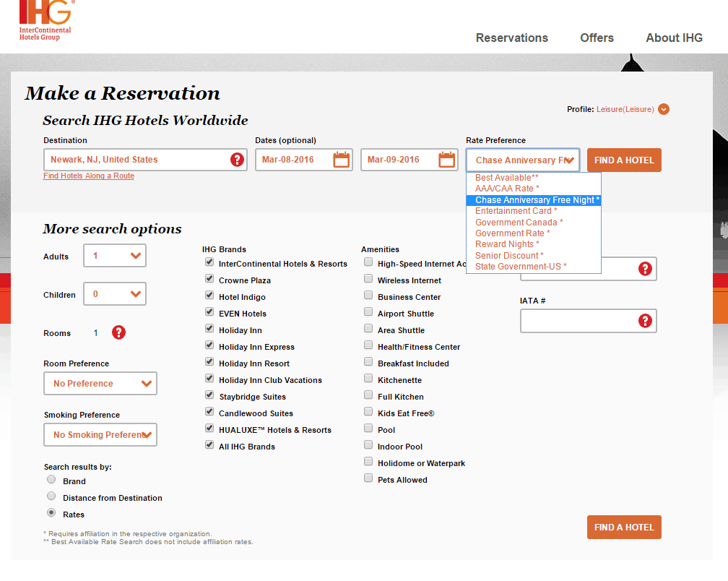Uncheck the Holiday Inn Express checkbox
Screen dimensions: 728x581
pyautogui.click(x=210, y=345)
